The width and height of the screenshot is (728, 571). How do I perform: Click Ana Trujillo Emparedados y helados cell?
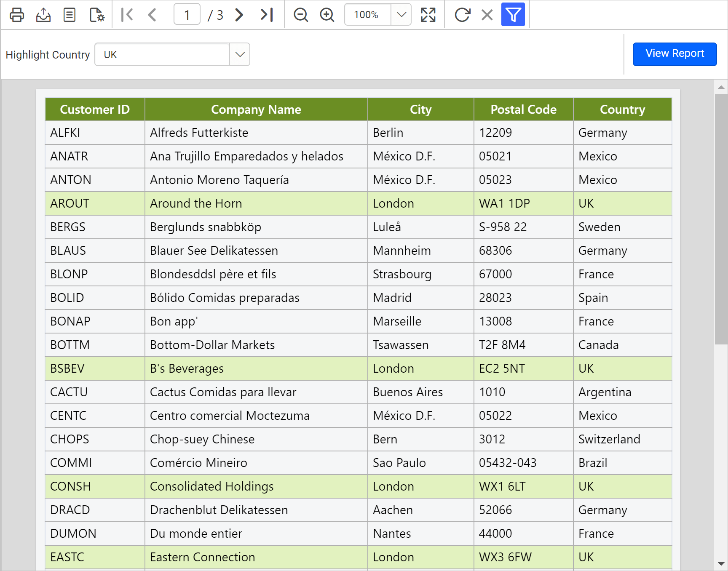[x=256, y=156]
